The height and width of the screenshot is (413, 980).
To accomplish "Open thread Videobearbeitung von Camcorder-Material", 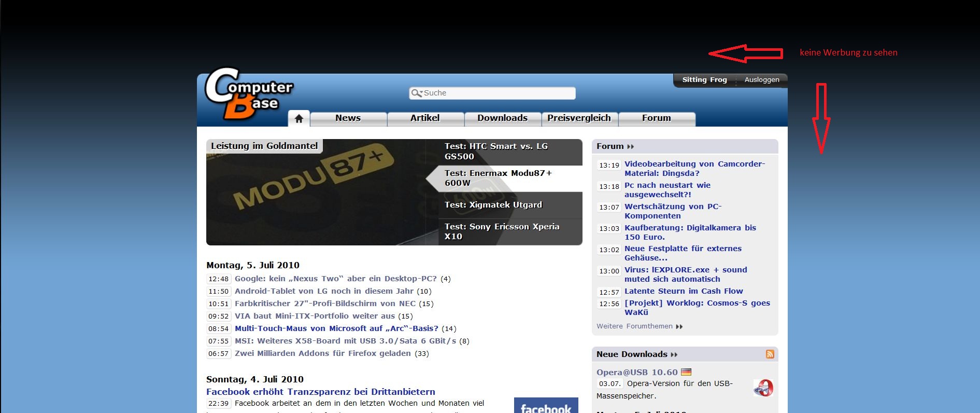I will tap(694, 169).
